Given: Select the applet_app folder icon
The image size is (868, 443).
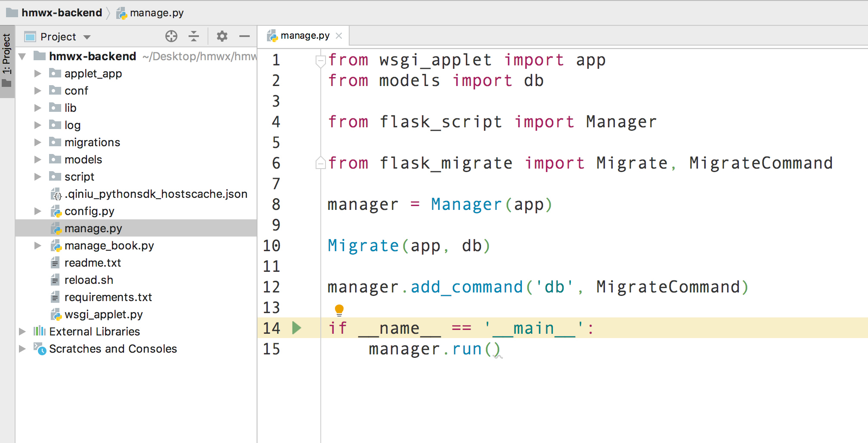Looking at the screenshot, I should point(55,73).
